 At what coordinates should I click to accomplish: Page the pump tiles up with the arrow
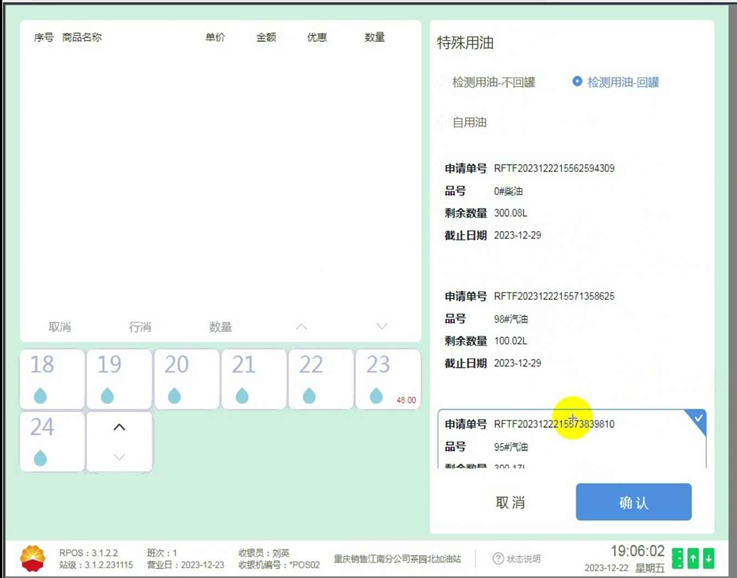[x=119, y=427]
